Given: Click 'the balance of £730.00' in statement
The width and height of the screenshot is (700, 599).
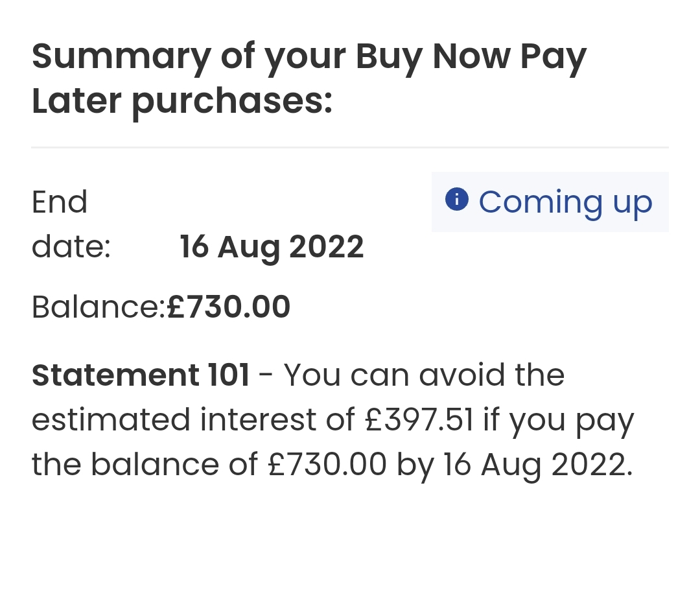Looking at the screenshot, I should [x=209, y=465].
